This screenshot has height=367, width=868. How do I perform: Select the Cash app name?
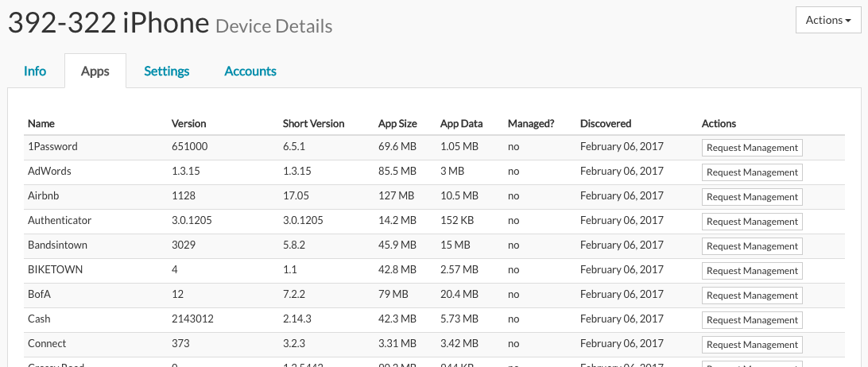(39, 319)
